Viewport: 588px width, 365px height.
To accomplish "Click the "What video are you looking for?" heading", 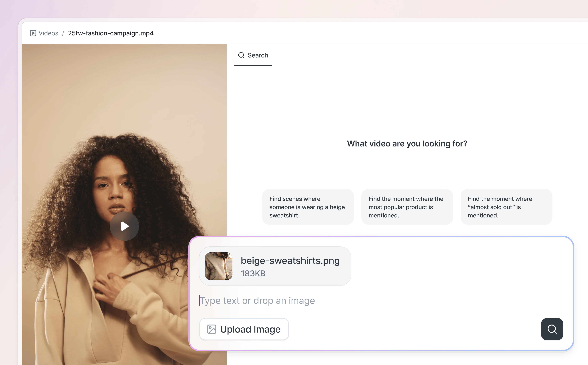I will tap(407, 144).
